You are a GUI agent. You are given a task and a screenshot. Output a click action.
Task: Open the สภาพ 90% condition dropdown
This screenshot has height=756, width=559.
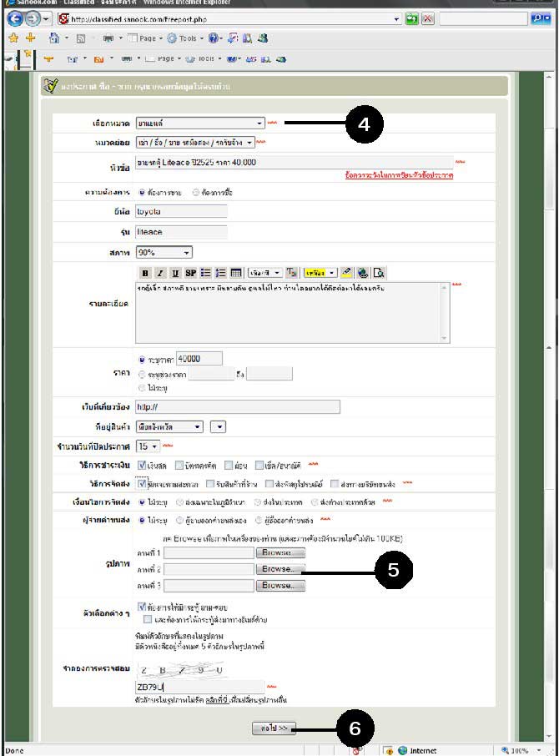point(164,252)
